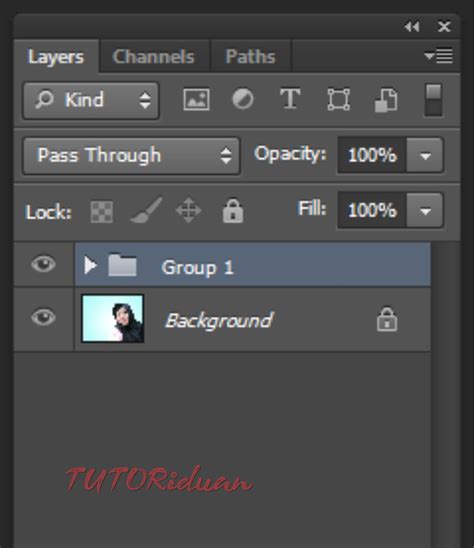This screenshot has height=548, width=474.
Task: Filter for shape layers icon
Action: click(338, 100)
